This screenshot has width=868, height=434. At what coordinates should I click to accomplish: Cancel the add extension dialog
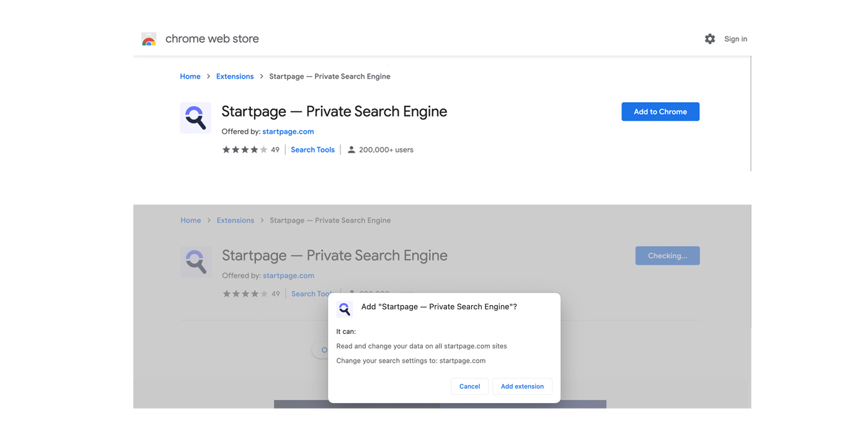(x=469, y=386)
